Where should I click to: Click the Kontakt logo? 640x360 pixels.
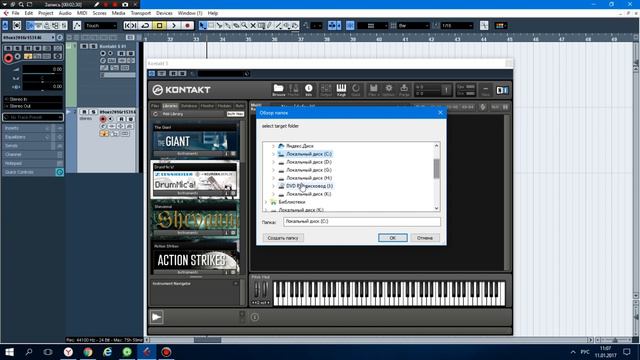pyautogui.click(x=181, y=90)
